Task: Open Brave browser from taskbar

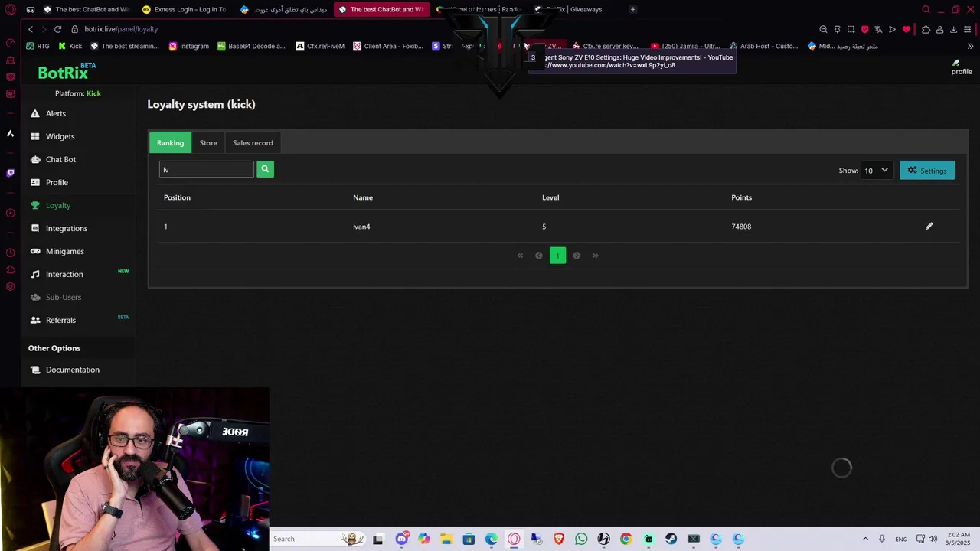Action: (x=559, y=539)
